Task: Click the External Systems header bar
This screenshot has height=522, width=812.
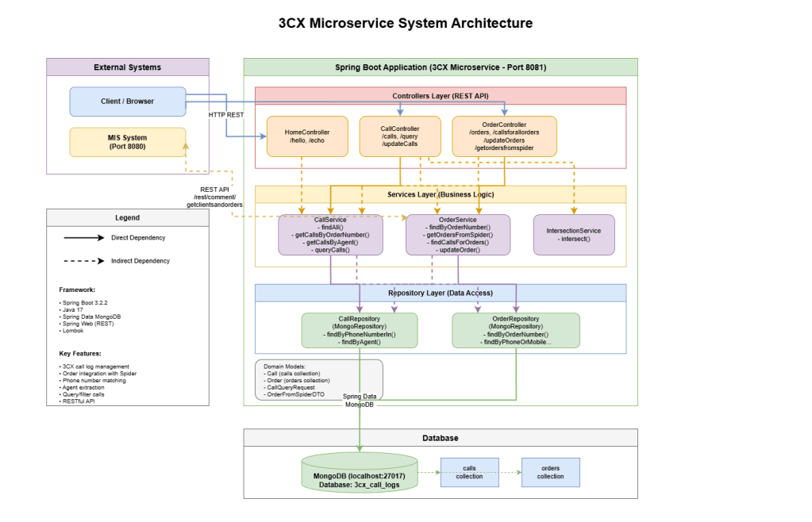Action: point(127,67)
